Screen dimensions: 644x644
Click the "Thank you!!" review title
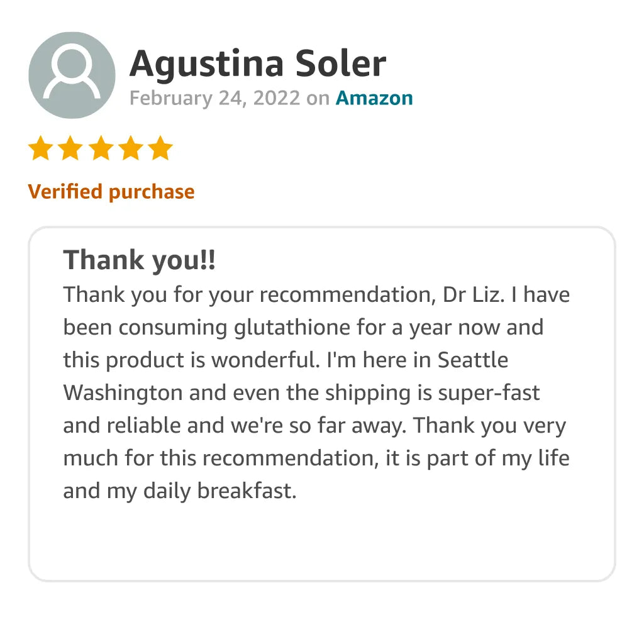coord(139,260)
